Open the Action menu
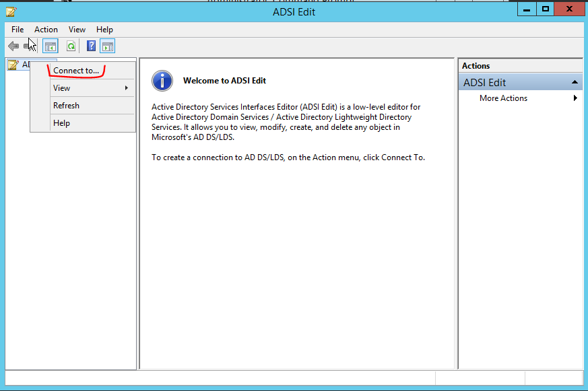The width and height of the screenshot is (588, 391). [46, 30]
